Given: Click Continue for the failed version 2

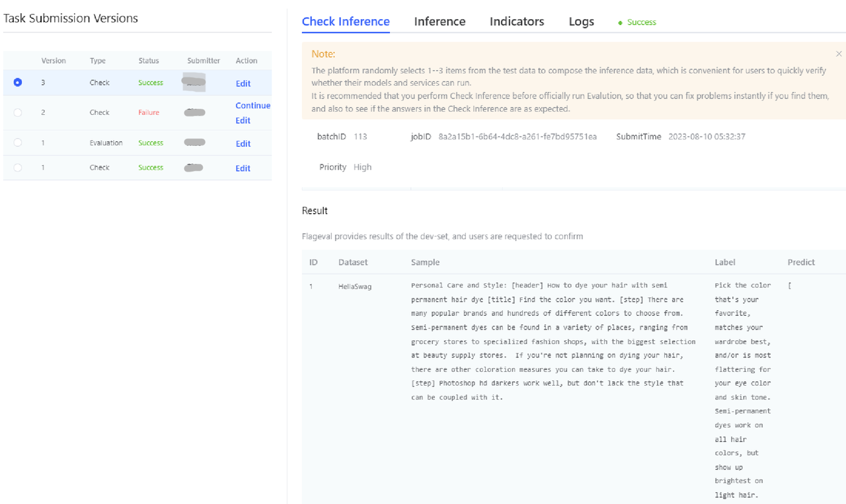Looking at the screenshot, I should pyautogui.click(x=252, y=106).
